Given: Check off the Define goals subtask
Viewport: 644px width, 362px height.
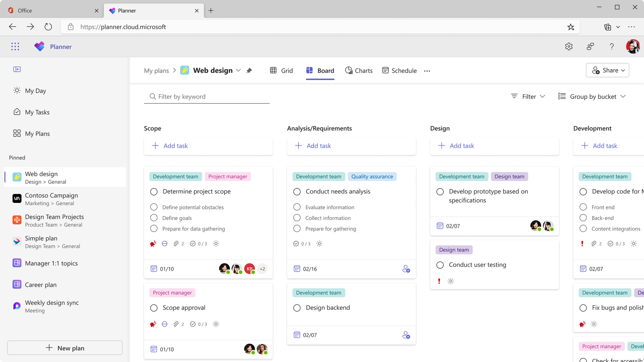Looking at the screenshot, I should pos(153,218).
